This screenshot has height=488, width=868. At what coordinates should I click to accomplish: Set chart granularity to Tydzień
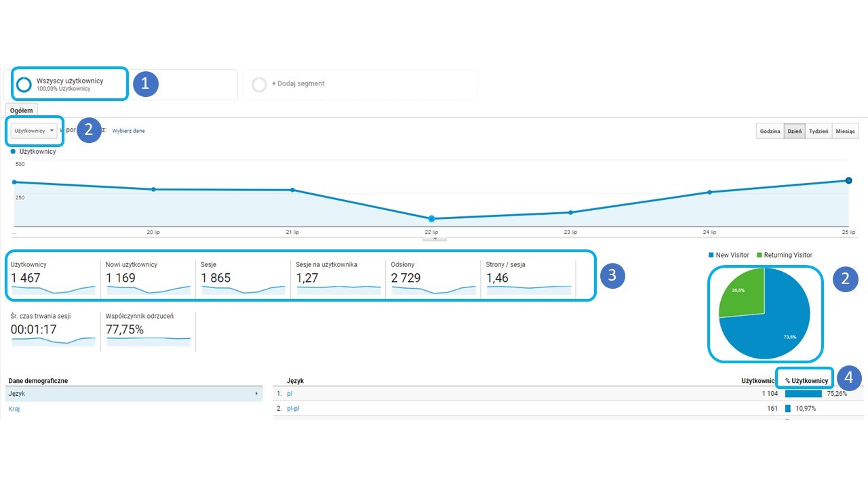point(818,131)
